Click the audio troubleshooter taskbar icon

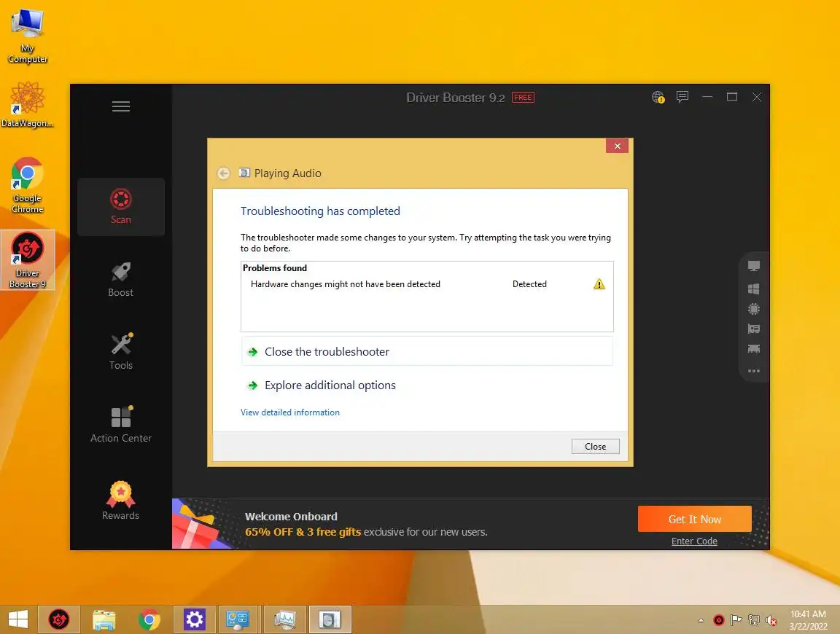(x=330, y=619)
